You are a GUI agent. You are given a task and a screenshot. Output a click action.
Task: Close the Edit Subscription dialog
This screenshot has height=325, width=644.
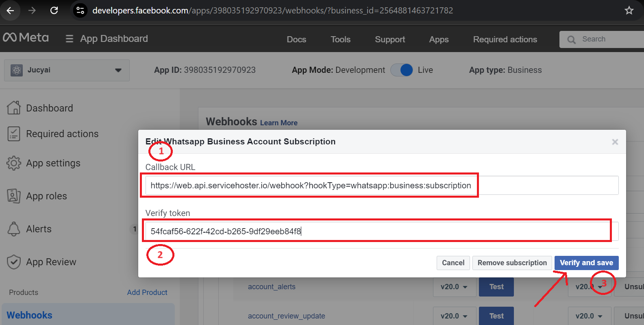pos(615,142)
